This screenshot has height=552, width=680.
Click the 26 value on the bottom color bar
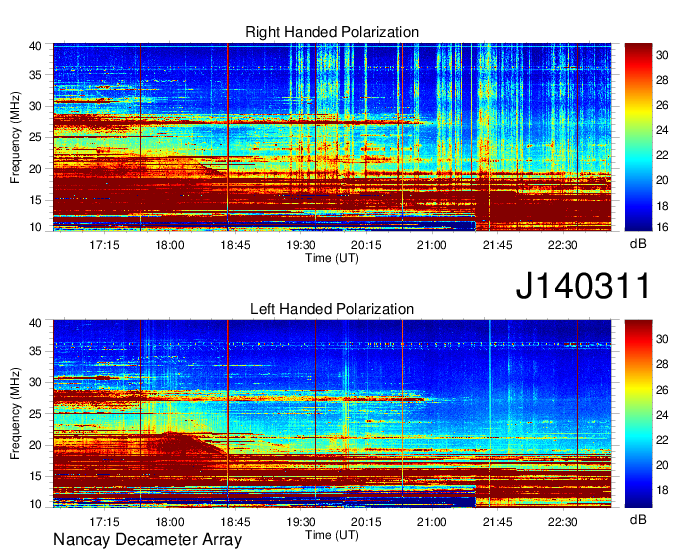pyautogui.click(x=662, y=390)
